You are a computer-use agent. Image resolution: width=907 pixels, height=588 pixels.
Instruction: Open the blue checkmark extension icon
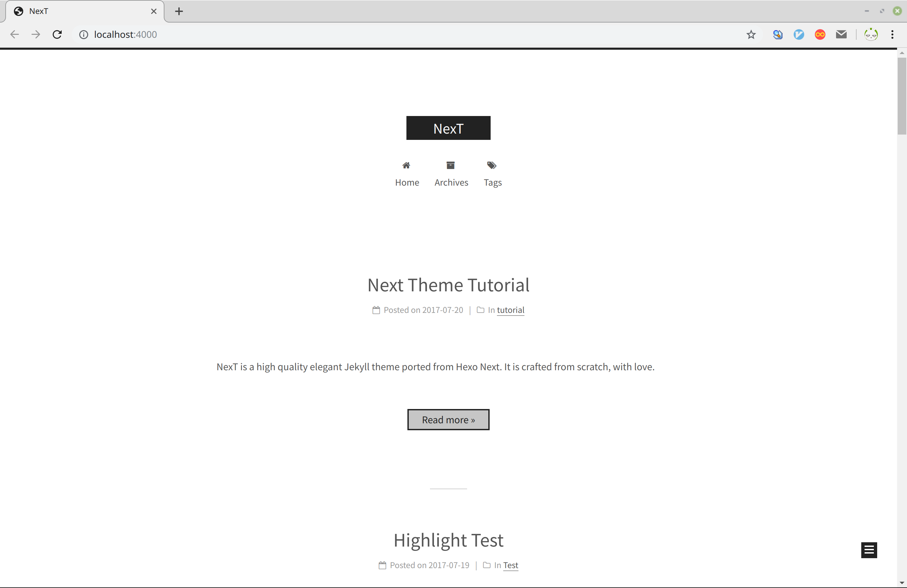(799, 35)
